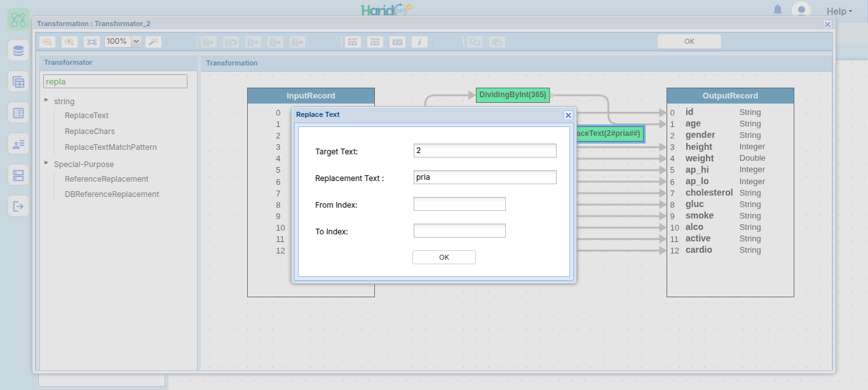Screen dimensions: 868x390
Task: Click the 'ap_lo' field in OutputRecord
Action: [x=697, y=181]
